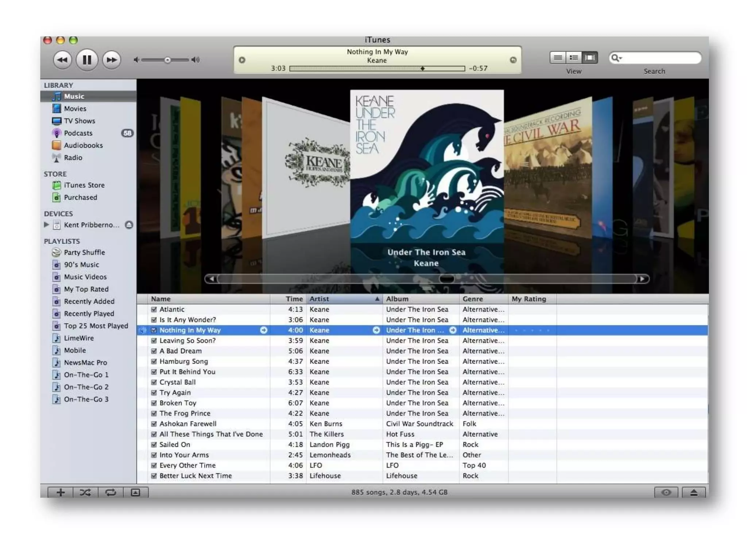
Task: Expand the Kent Pribberno device tree
Action: [x=46, y=225]
